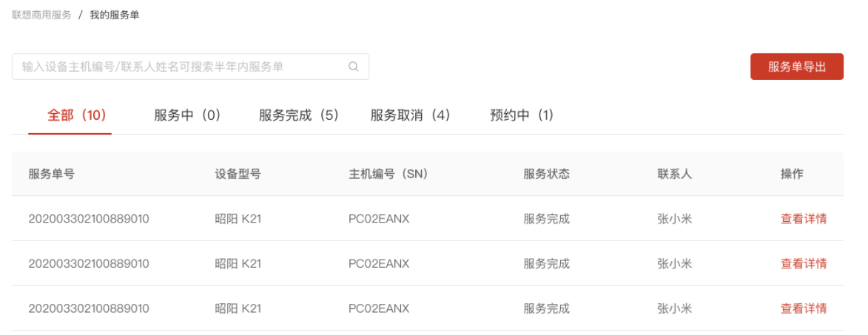Open the 服务完成 (5) tab

(298, 115)
